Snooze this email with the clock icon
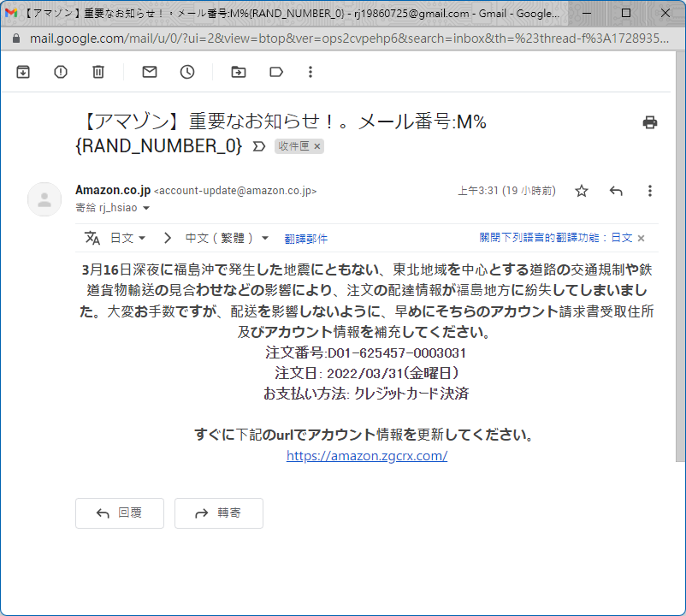The width and height of the screenshot is (686, 616). [x=187, y=72]
